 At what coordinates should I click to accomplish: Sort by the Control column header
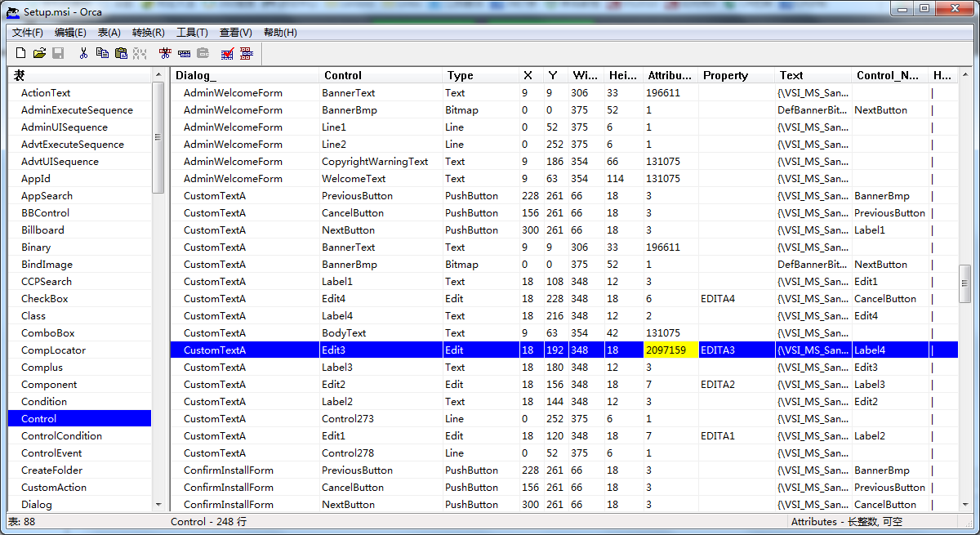click(343, 75)
